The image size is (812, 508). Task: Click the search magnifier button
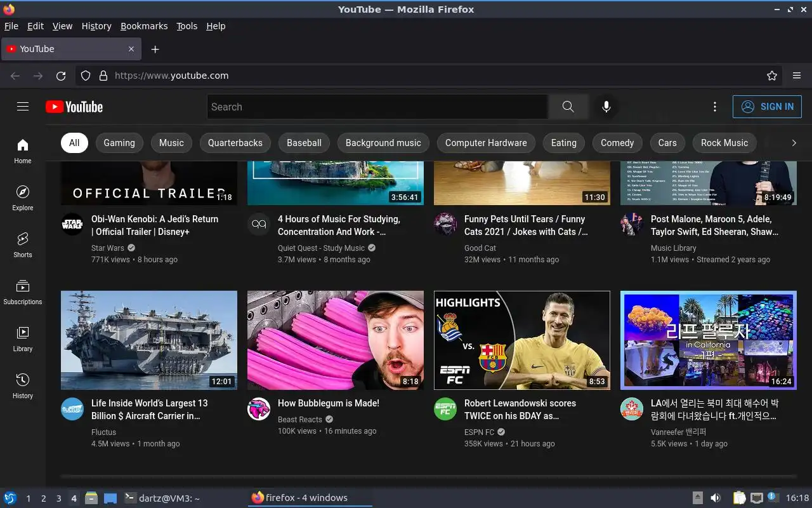(568, 107)
